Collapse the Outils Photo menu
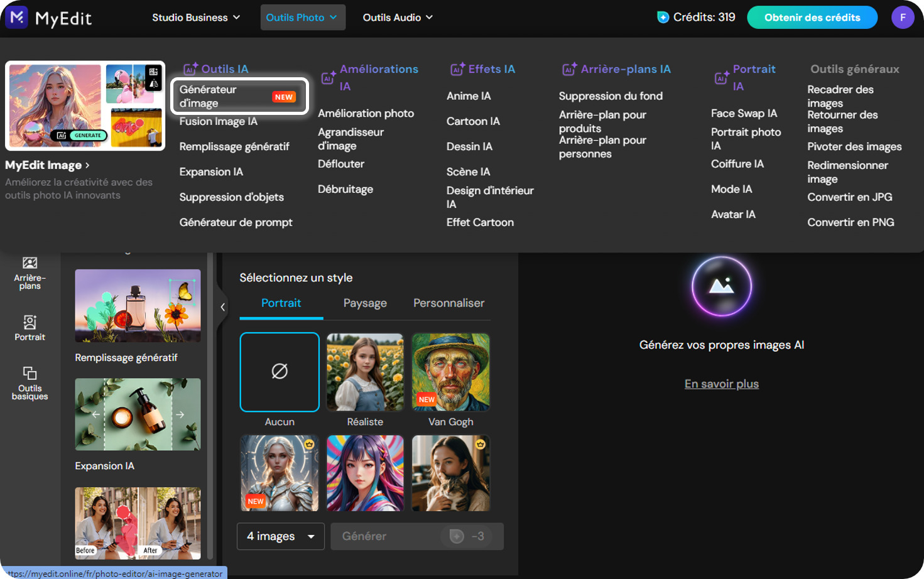Viewport: 924px width, 579px height. (x=303, y=18)
